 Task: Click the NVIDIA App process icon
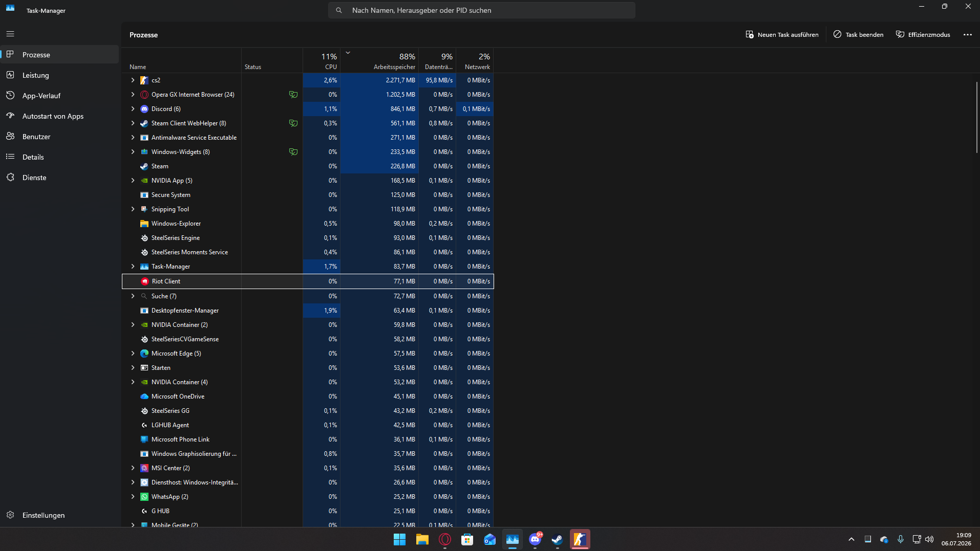[x=144, y=181]
